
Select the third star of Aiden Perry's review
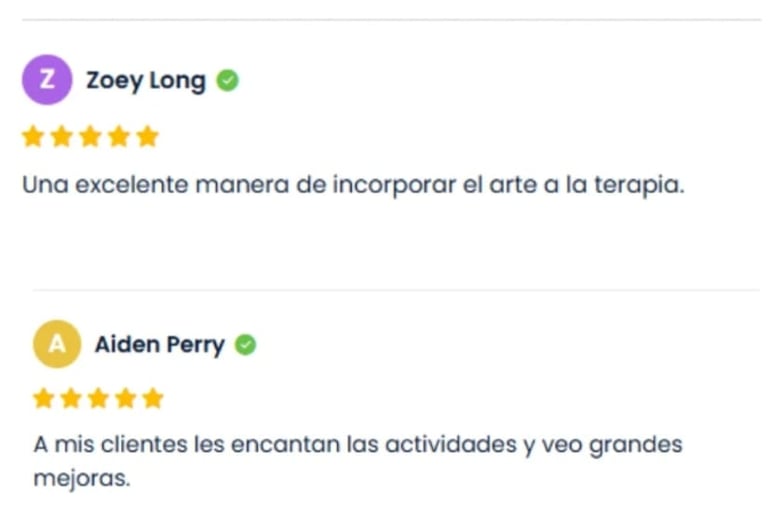[98, 399]
